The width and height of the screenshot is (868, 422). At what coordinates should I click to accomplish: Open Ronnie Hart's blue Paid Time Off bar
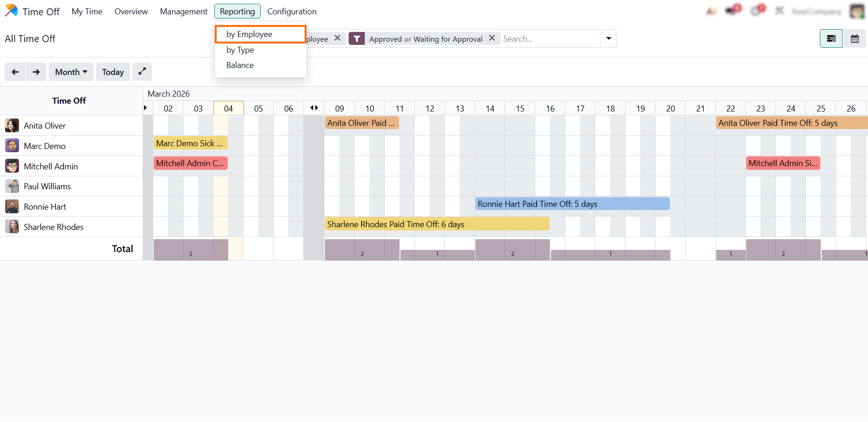(x=572, y=204)
